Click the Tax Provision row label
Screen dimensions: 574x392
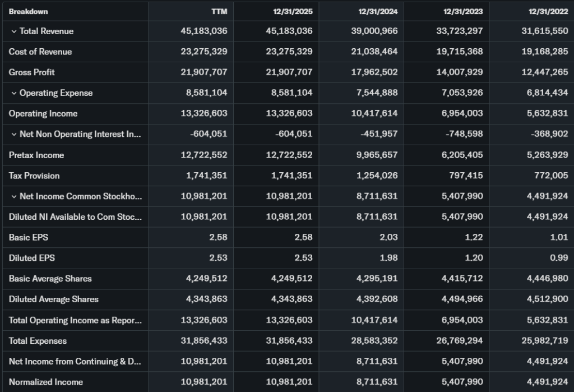point(34,176)
